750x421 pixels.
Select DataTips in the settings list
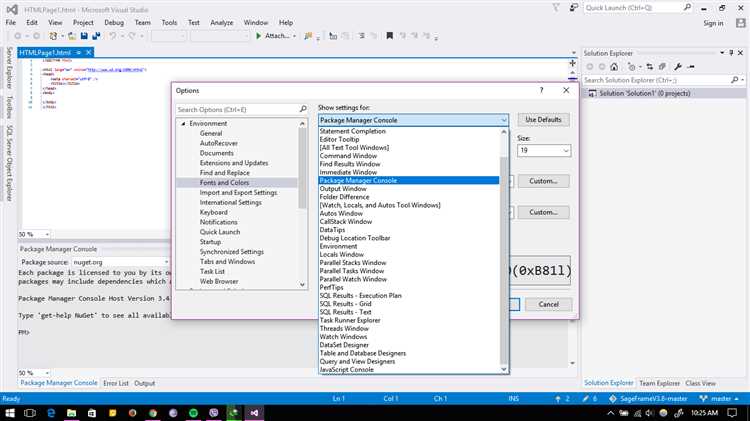(x=409, y=230)
